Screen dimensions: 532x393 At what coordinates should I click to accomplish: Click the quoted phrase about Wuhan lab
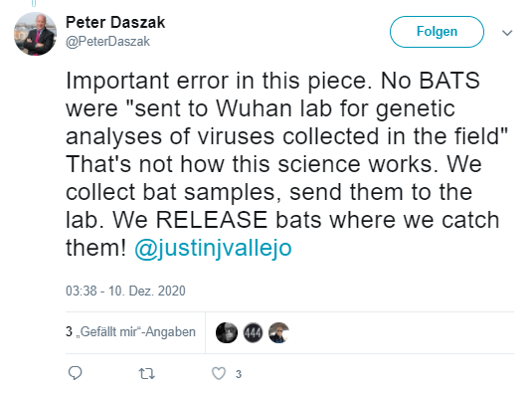pyautogui.click(x=287, y=122)
